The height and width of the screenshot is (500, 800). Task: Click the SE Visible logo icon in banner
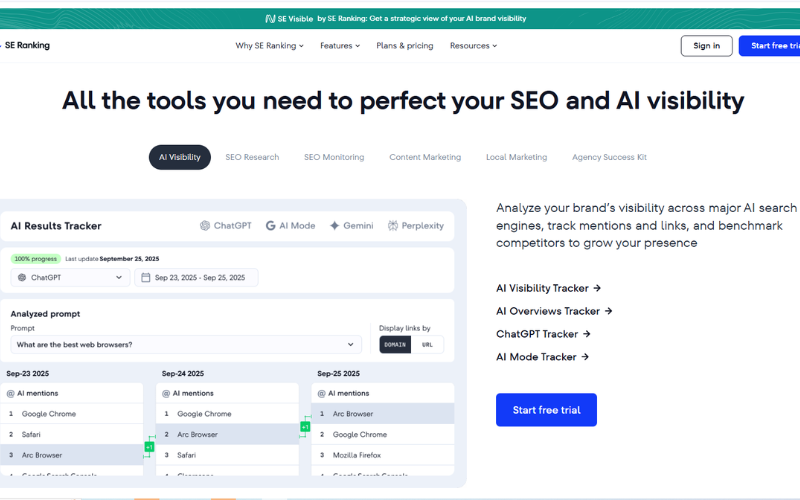(x=270, y=19)
